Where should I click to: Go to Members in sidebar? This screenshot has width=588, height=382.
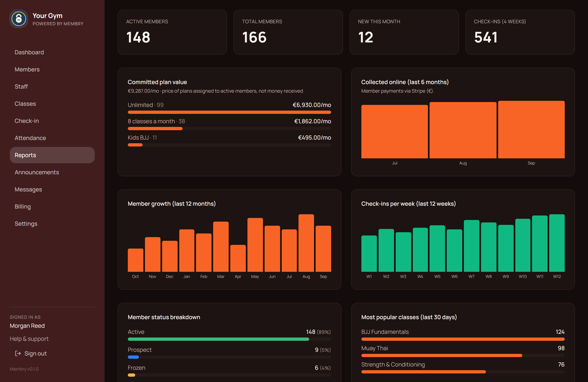tap(52, 69)
